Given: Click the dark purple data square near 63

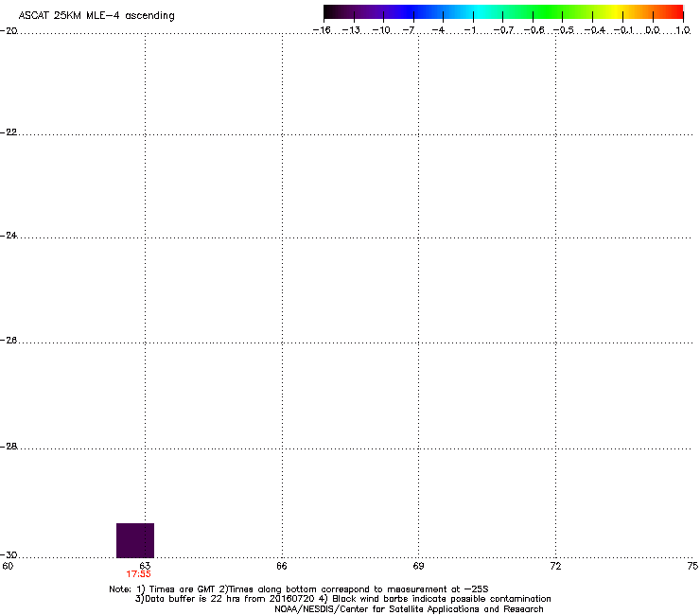Looking at the screenshot, I should coord(135,540).
